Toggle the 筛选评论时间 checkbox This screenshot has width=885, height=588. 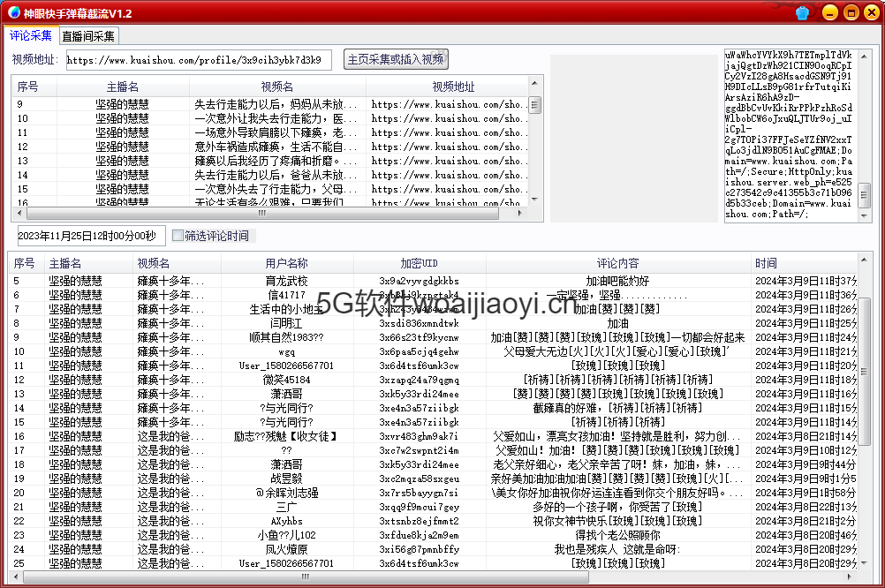[178, 236]
